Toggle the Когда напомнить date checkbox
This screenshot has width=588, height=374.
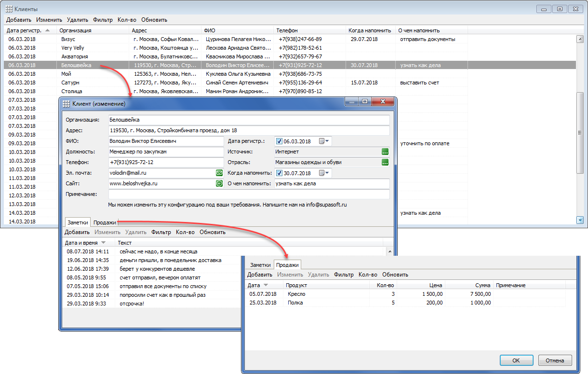[279, 173]
